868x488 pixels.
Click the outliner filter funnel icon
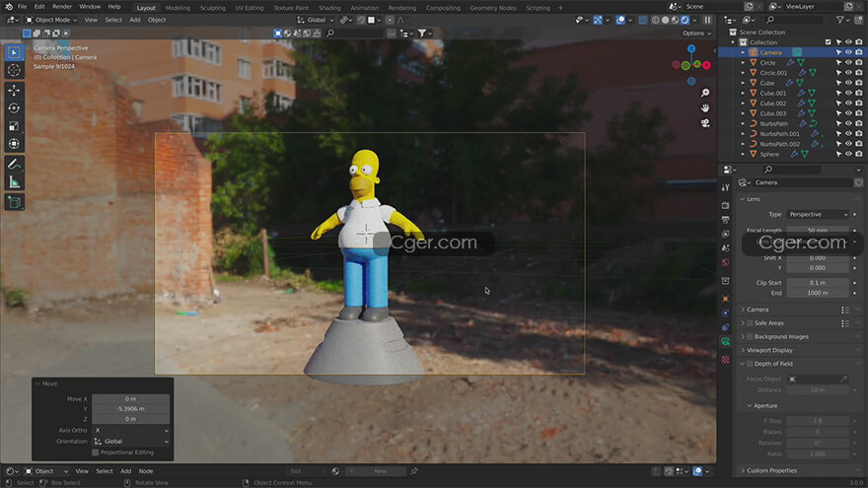coord(840,20)
